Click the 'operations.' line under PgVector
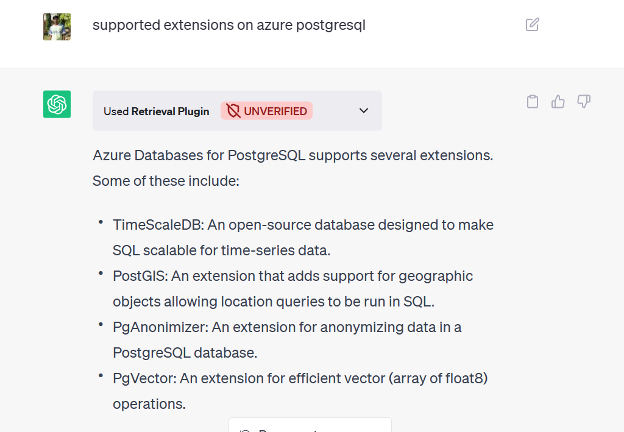The width and height of the screenshot is (624, 432). click(x=149, y=404)
